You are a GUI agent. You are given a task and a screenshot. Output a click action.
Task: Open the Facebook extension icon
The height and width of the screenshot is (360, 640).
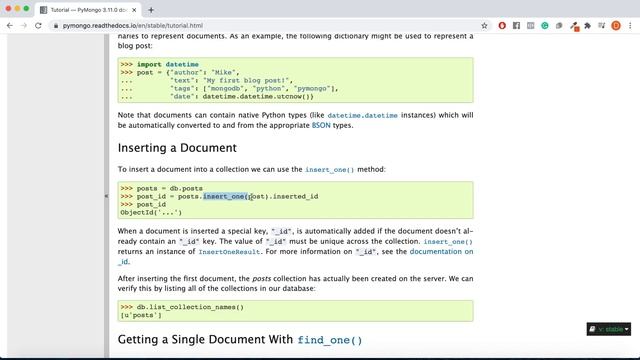pos(516,26)
